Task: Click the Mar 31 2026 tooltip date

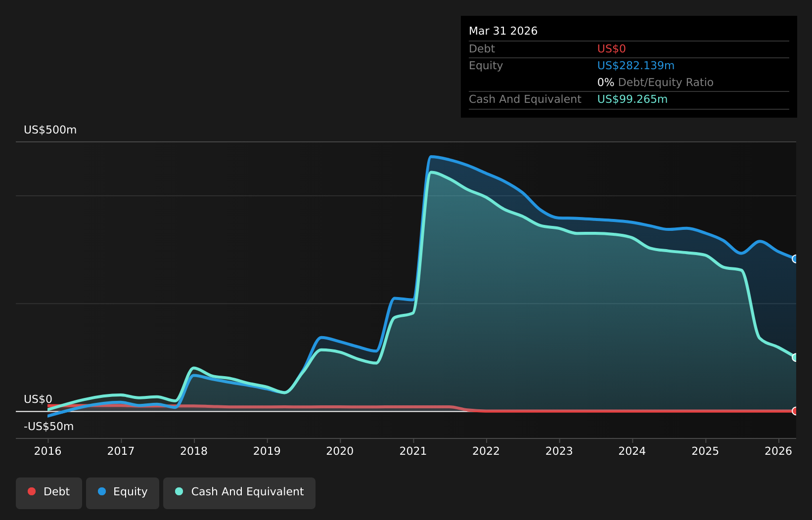Action: [x=503, y=31]
